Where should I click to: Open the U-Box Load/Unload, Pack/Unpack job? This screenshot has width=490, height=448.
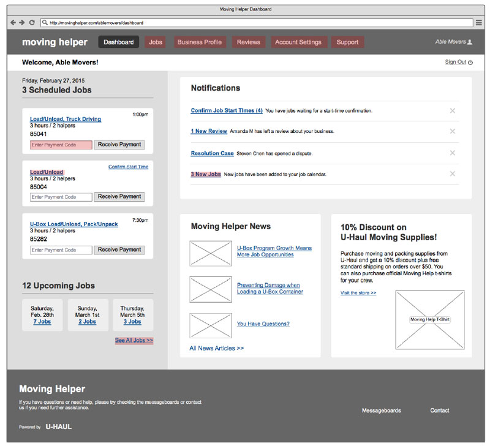pos(73,224)
